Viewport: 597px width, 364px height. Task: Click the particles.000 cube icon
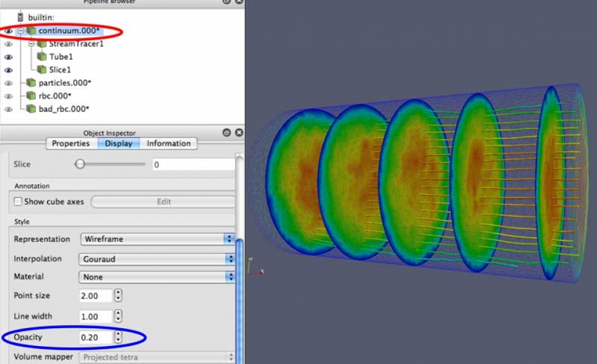click(x=31, y=83)
